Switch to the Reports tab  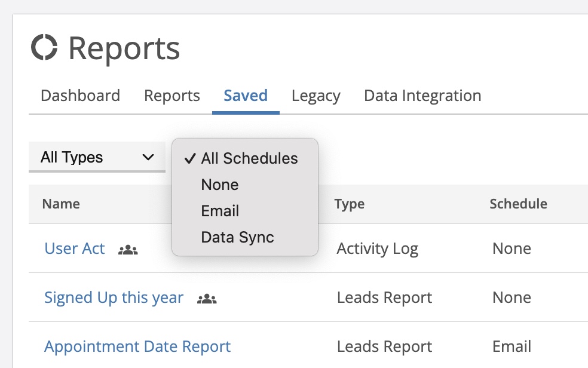tap(171, 96)
